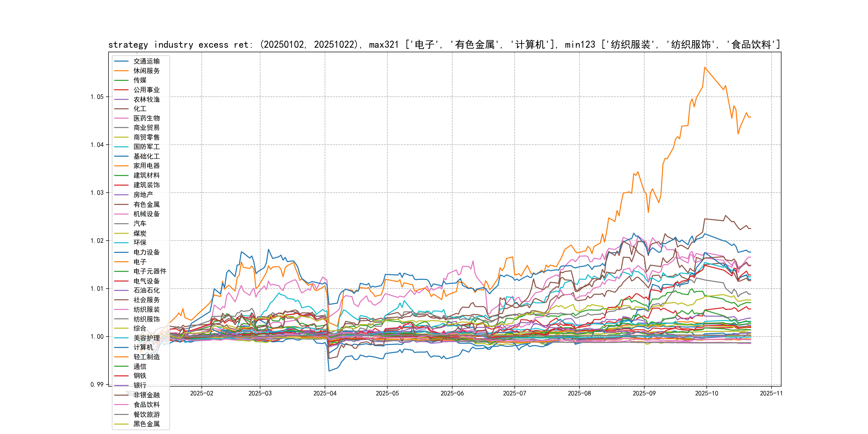Click the 2025-11 x-axis tick label
The image size is (868, 434).
pos(771,393)
